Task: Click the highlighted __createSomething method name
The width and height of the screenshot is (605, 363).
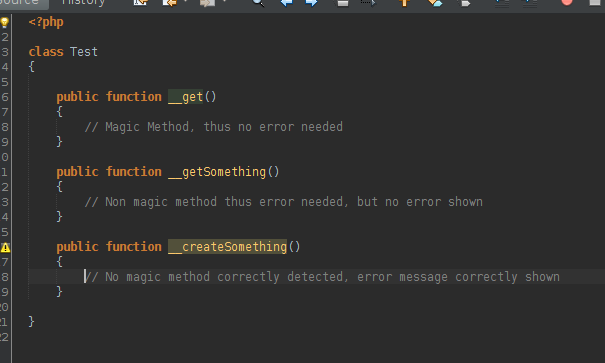Action: pyautogui.click(x=227, y=247)
